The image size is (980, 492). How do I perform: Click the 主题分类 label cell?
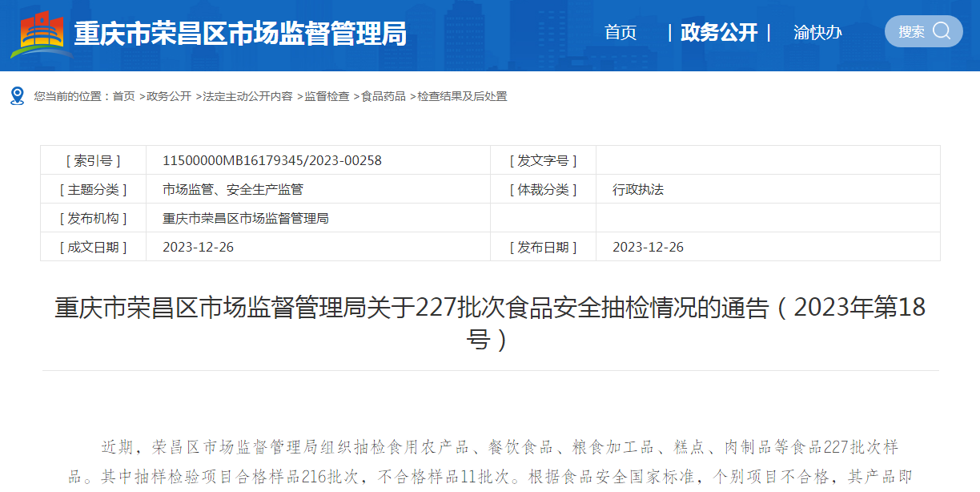tap(94, 189)
